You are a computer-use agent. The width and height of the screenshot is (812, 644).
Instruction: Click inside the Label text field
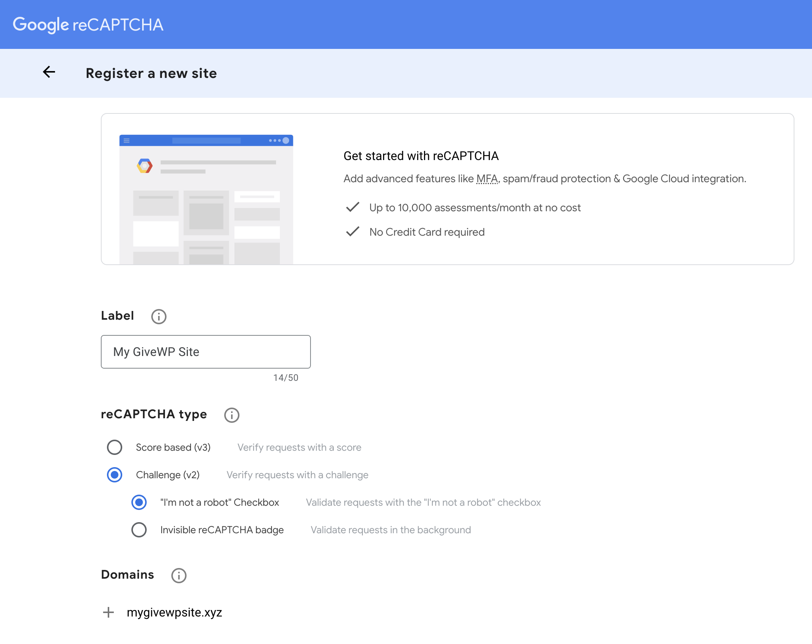coord(205,352)
